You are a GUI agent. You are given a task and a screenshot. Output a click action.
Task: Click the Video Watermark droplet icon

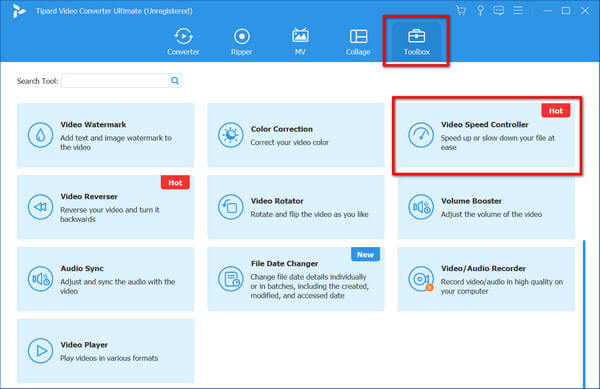point(40,135)
